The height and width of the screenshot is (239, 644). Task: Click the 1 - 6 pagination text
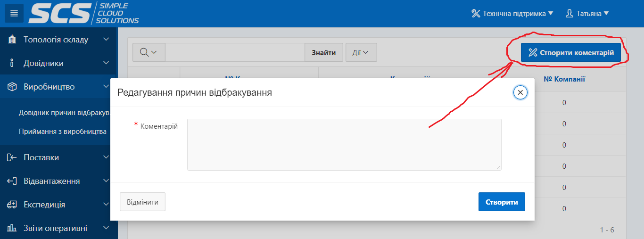[607, 230]
